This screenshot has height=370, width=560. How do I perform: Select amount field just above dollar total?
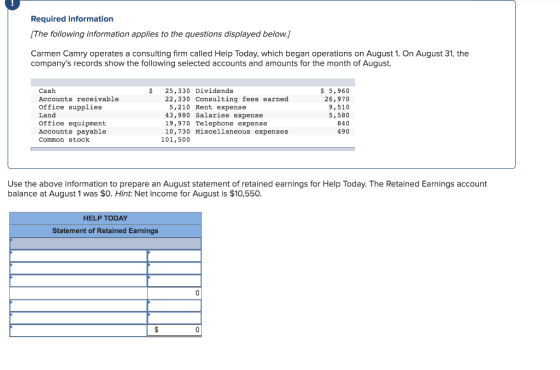(x=174, y=318)
